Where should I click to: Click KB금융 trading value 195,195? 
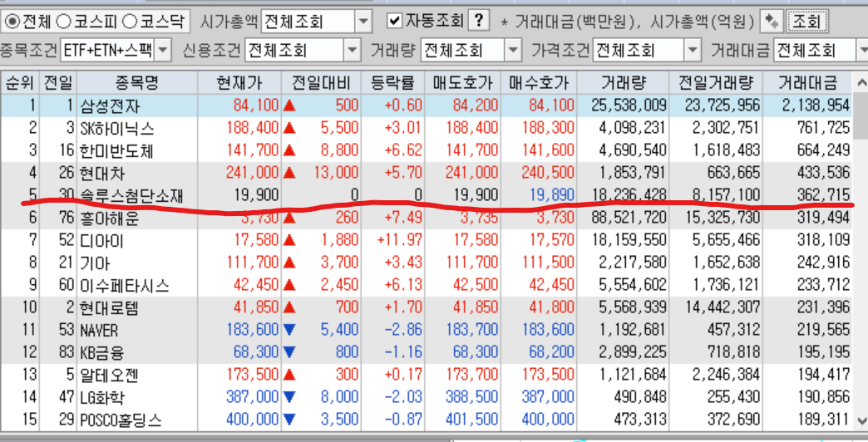824,351
